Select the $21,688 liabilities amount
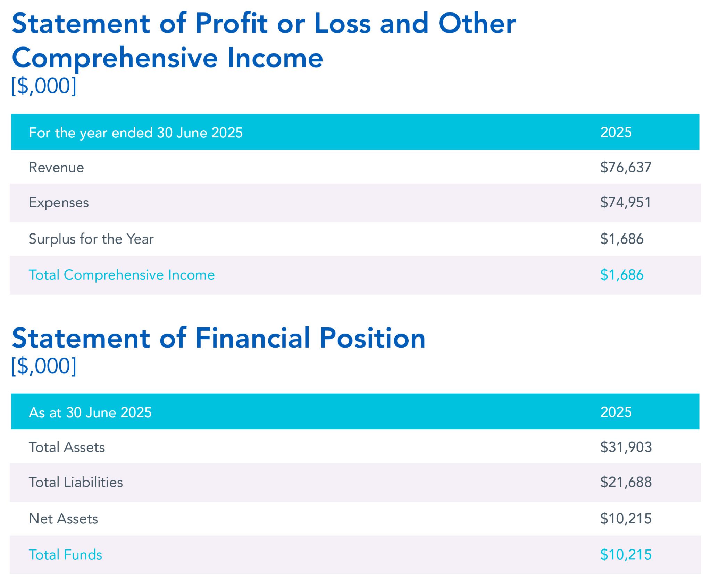711x588 pixels. click(x=626, y=483)
